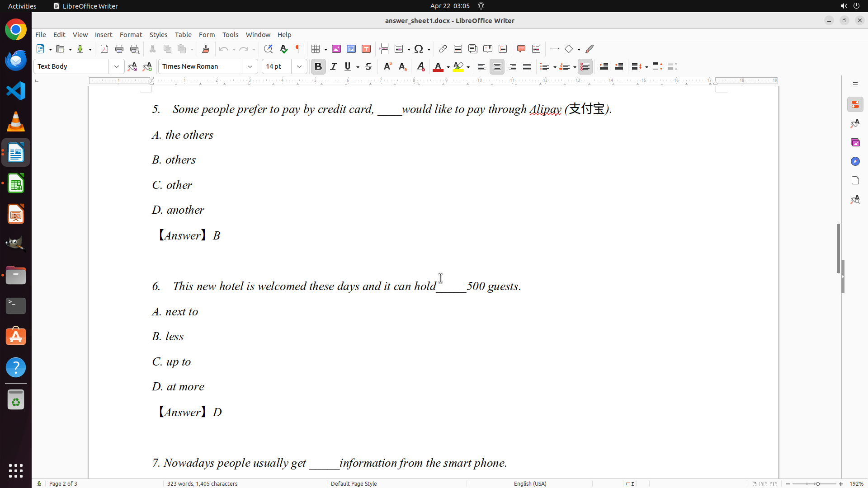Click Page 2 of 3 status field
Image resolution: width=868 pixels, height=488 pixels.
click(63, 483)
